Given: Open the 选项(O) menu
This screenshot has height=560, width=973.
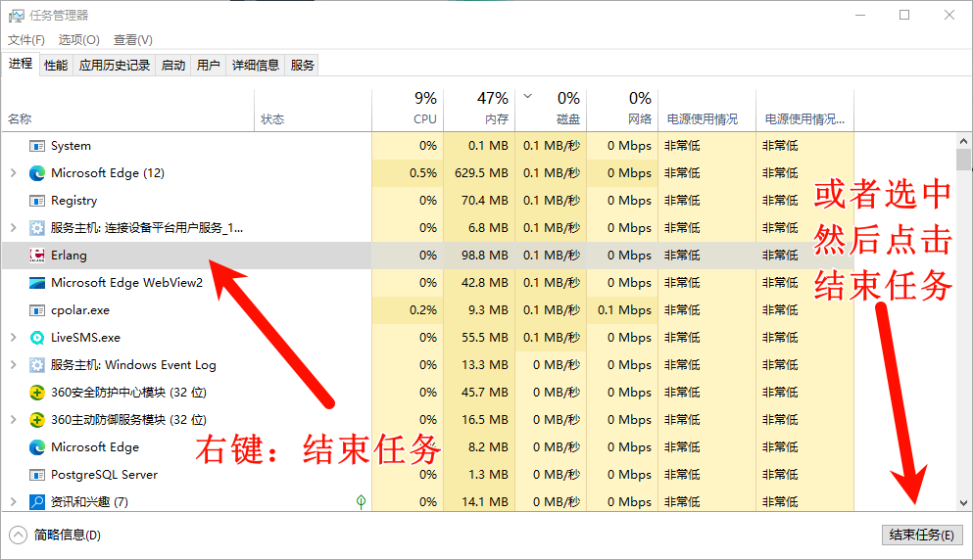Looking at the screenshot, I should pos(78,40).
